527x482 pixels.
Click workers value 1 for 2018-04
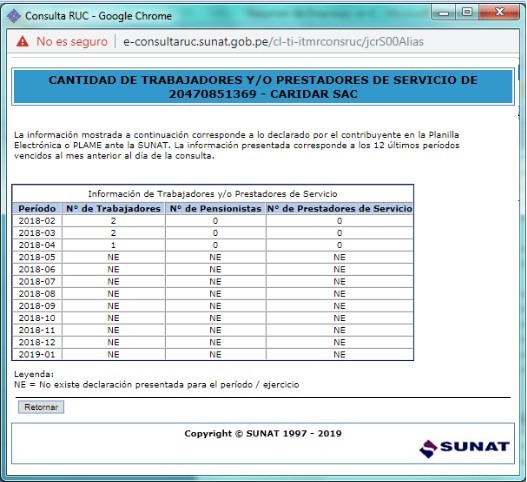(x=113, y=245)
